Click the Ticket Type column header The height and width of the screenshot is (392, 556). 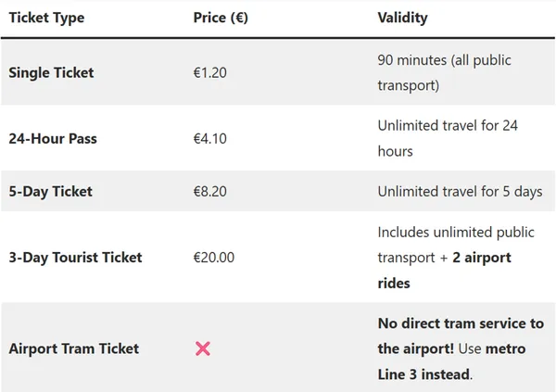coord(46,19)
